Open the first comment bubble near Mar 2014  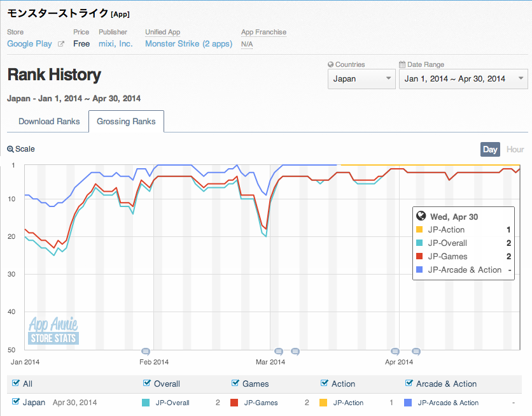click(x=279, y=351)
